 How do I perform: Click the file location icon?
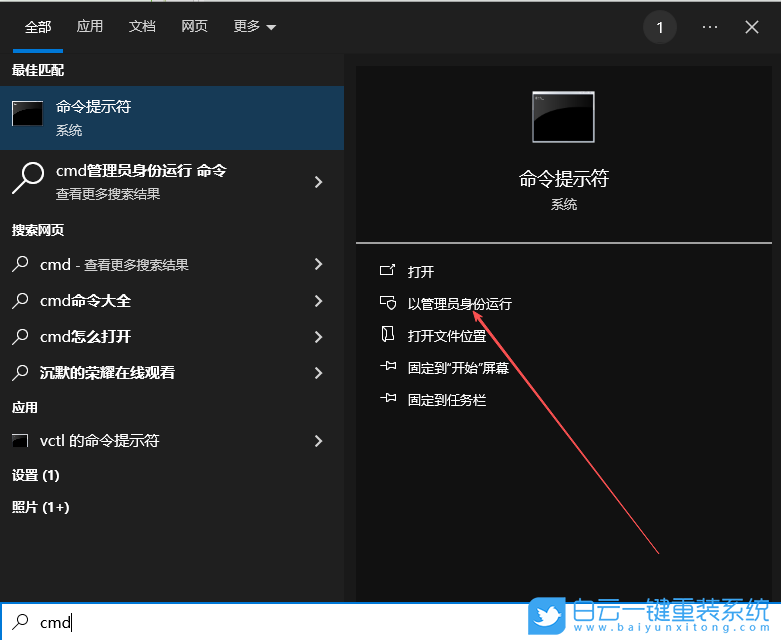[387, 334]
